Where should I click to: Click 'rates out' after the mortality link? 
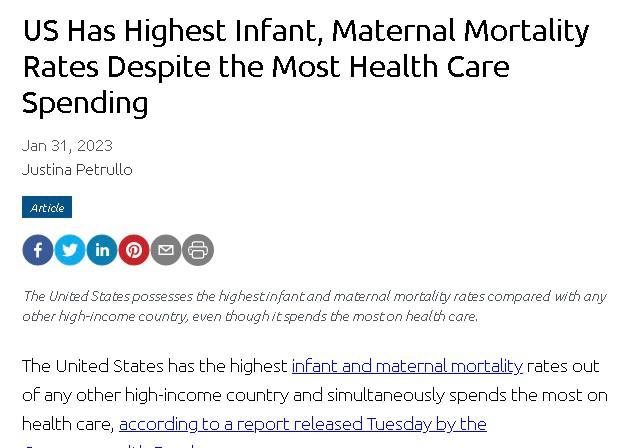(563, 366)
